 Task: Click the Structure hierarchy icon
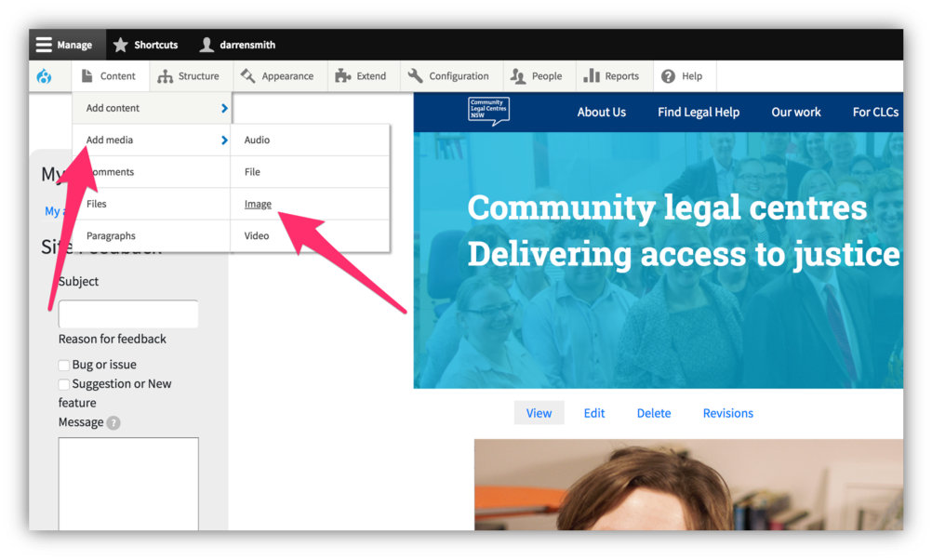pos(165,76)
